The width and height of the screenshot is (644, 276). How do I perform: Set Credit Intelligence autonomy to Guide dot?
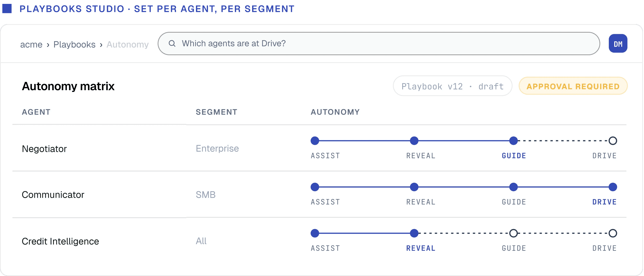[x=514, y=233]
